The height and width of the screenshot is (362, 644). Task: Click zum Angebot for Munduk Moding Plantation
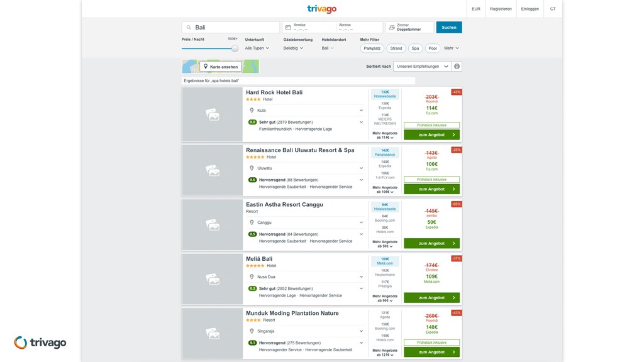tap(431, 352)
